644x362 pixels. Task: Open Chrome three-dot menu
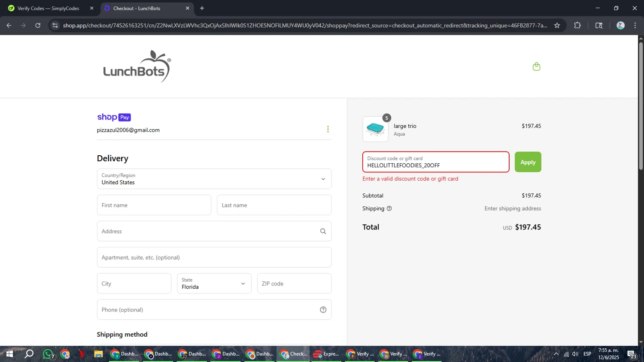(x=635, y=25)
